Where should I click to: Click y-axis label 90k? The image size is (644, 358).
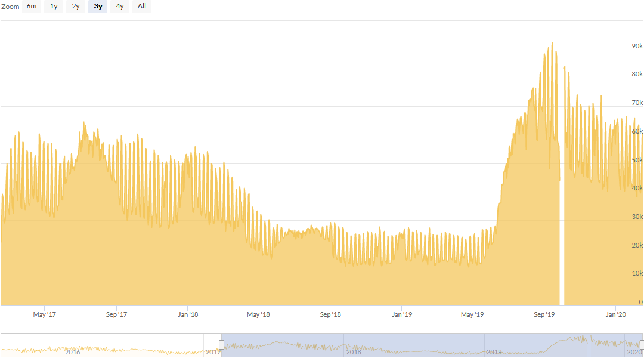[x=637, y=46]
